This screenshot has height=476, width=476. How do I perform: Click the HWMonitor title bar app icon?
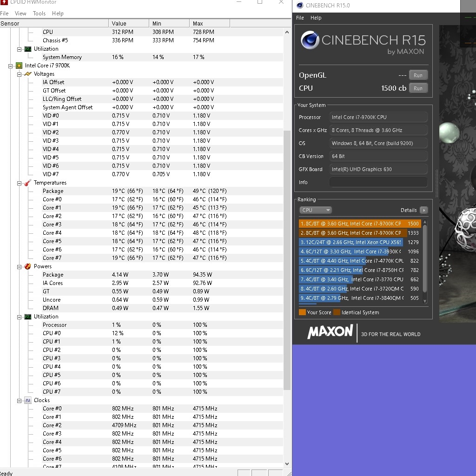tap(4, 2)
